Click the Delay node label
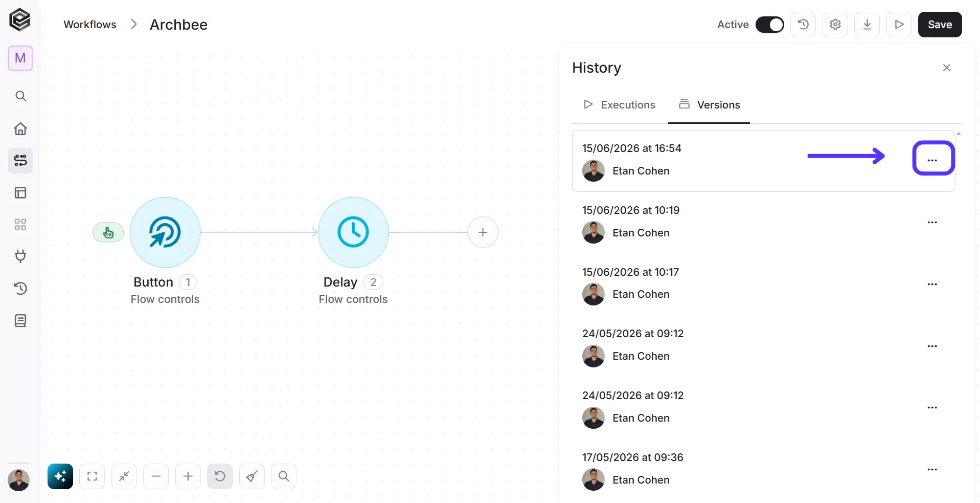Image resolution: width=980 pixels, height=503 pixels. pos(340,282)
